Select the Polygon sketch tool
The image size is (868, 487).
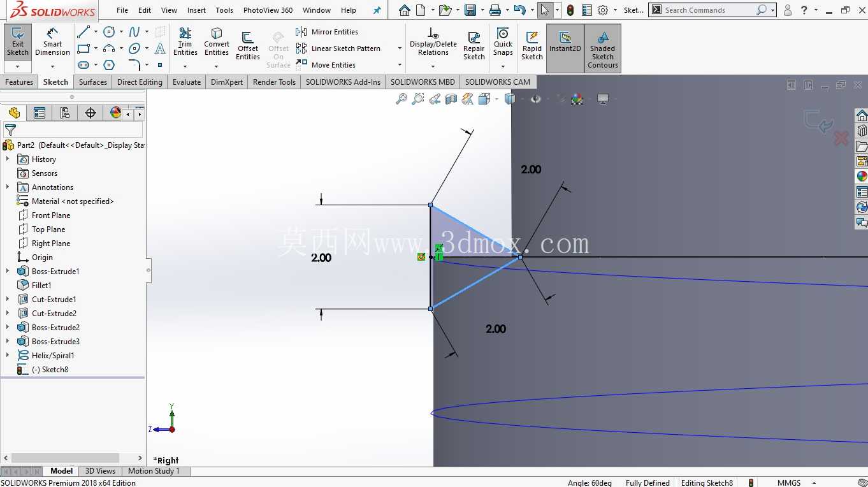(x=109, y=65)
